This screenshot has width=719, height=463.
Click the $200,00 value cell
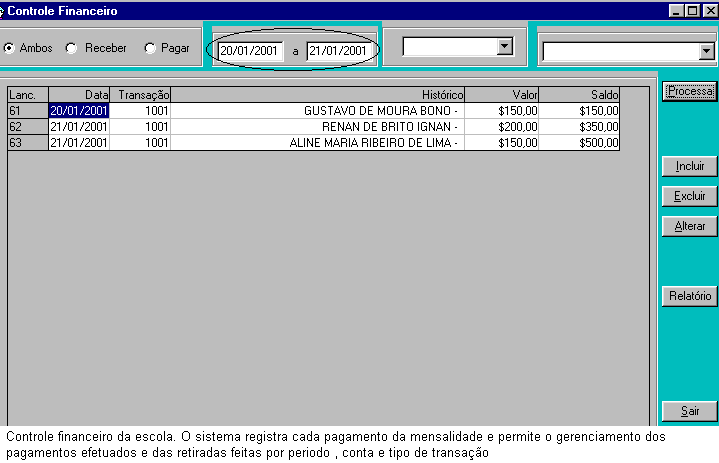pyautogui.click(x=502, y=127)
